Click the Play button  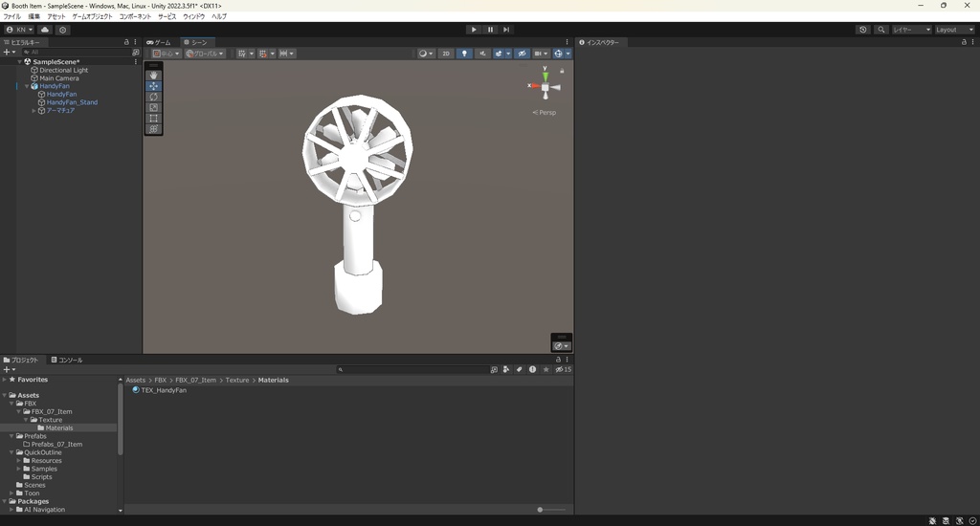(x=474, y=30)
